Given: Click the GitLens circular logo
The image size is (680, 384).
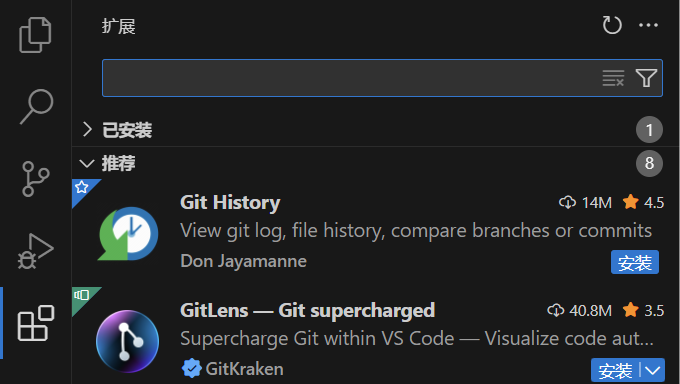Looking at the screenshot, I should click(128, 341).
